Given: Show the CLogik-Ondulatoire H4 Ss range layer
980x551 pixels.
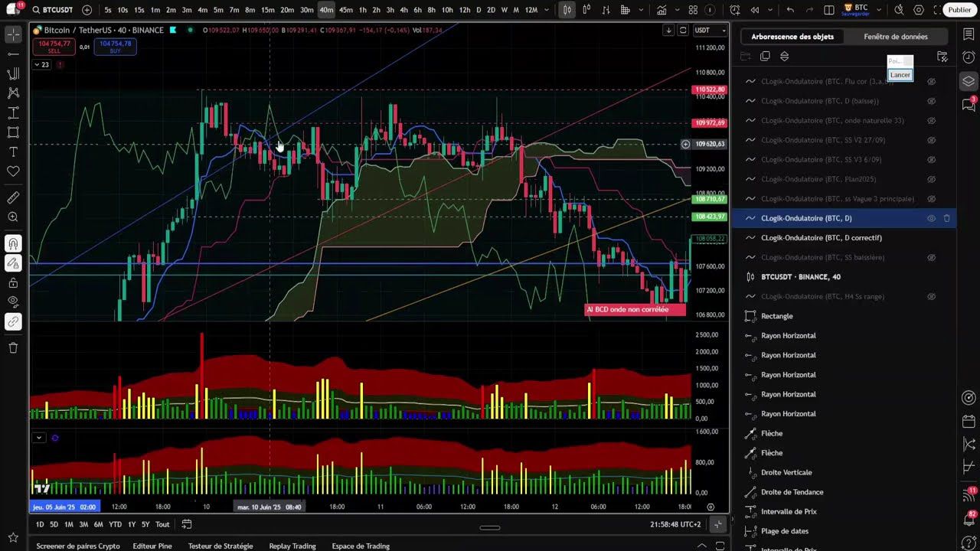Looking at the screenshot, I should click(932, 296).
